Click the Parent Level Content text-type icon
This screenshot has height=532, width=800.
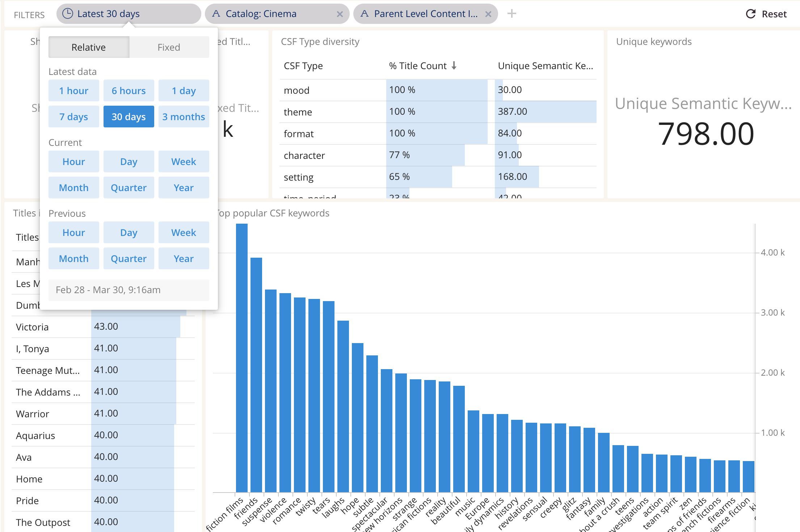tap(365, 14)
